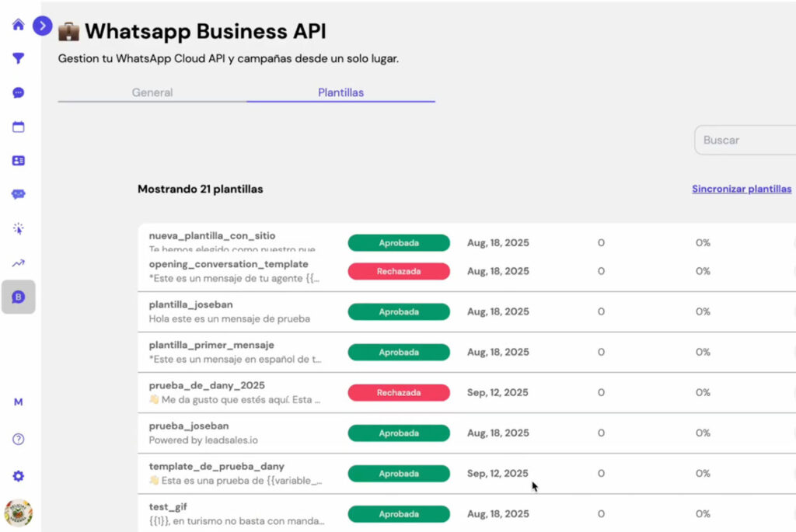796x532 pixels.
Task: Open the analytics trend icon in sidebar
Action: click(17, 263)
